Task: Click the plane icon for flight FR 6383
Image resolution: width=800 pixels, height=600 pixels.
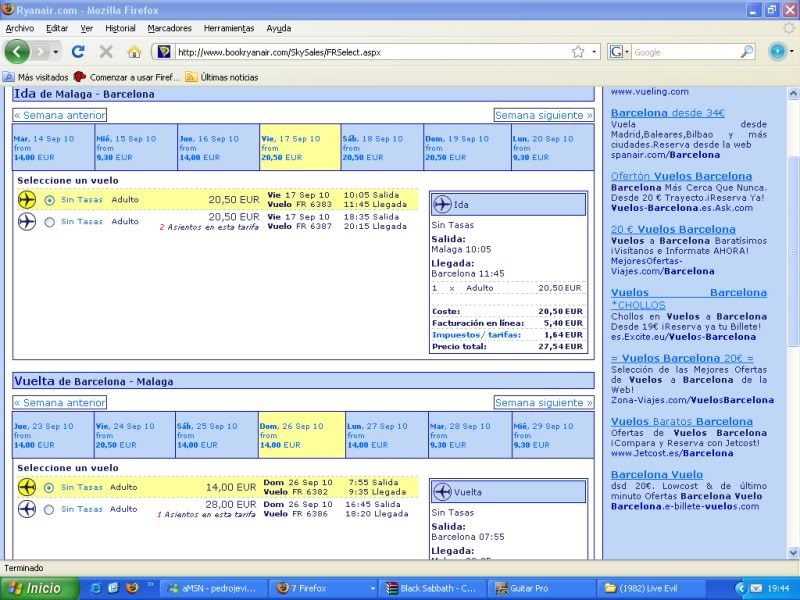Action: [27, 199]
